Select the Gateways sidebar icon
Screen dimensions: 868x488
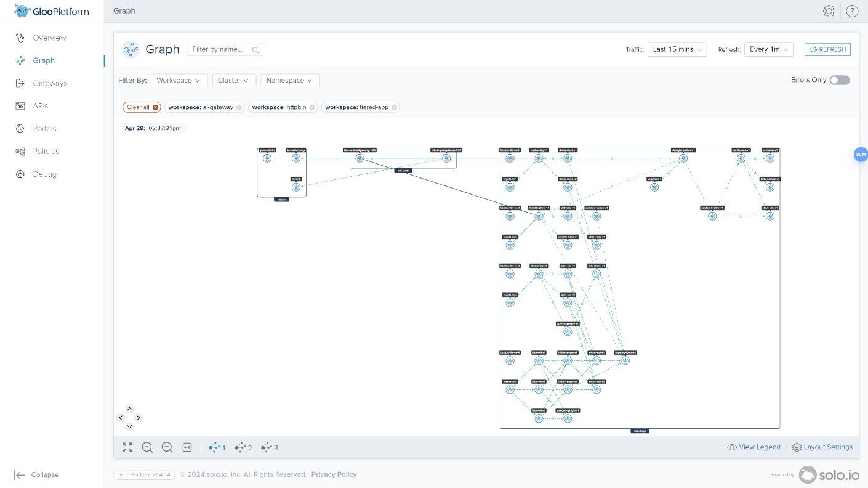(20, 83)
